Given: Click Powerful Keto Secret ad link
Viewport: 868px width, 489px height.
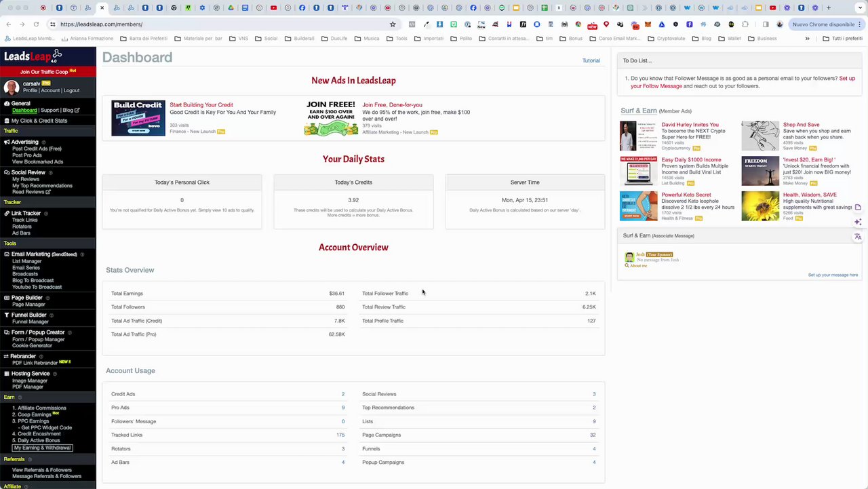Looking at the screenshot, I should [x=686, y=195].
